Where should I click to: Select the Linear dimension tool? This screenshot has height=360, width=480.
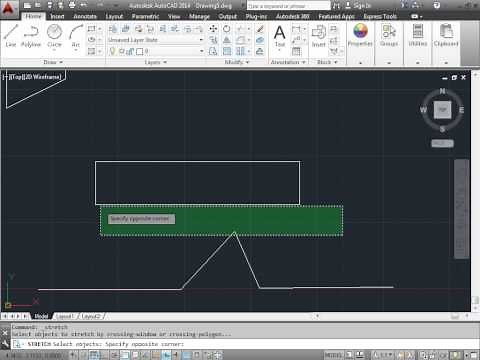[x=296, y=29]
